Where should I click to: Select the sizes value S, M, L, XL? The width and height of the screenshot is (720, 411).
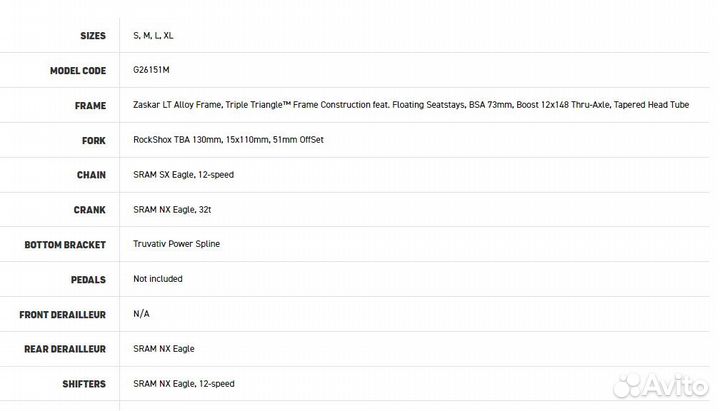154,36
